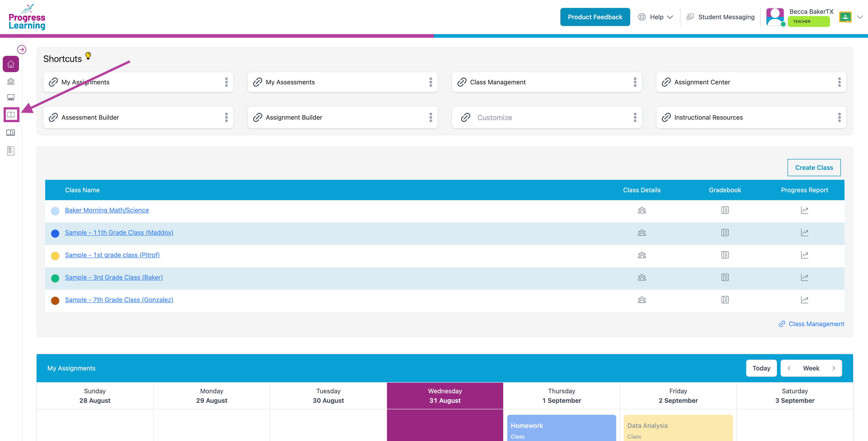Click the Progress Learning logo
The width and height of the screenshot is (868, 441).
pos(27,17)
